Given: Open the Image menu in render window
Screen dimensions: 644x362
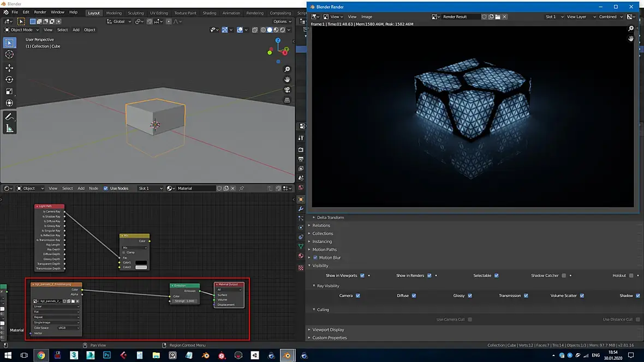Looking at the screenshot, I should pyautogui.click(x=366, y=17).
